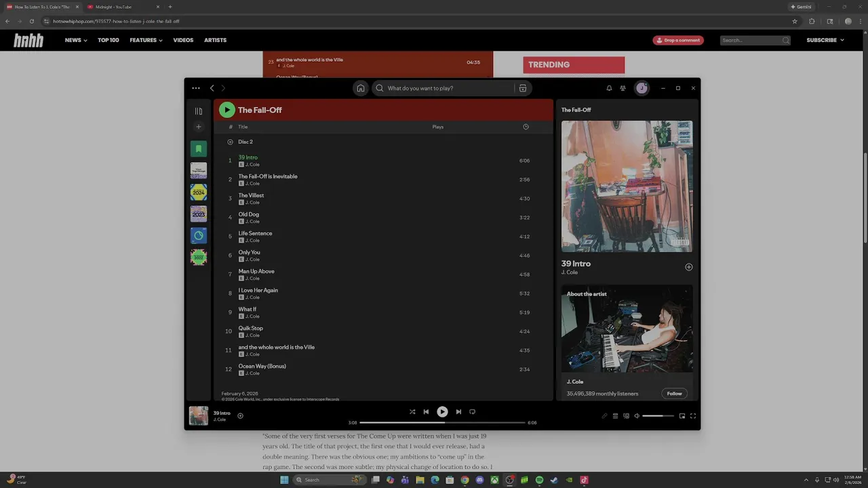Open the 2024 playlist in the sidebar
Image resolution: width=868 pixels, height=488 pixels.
pos(199,192)
